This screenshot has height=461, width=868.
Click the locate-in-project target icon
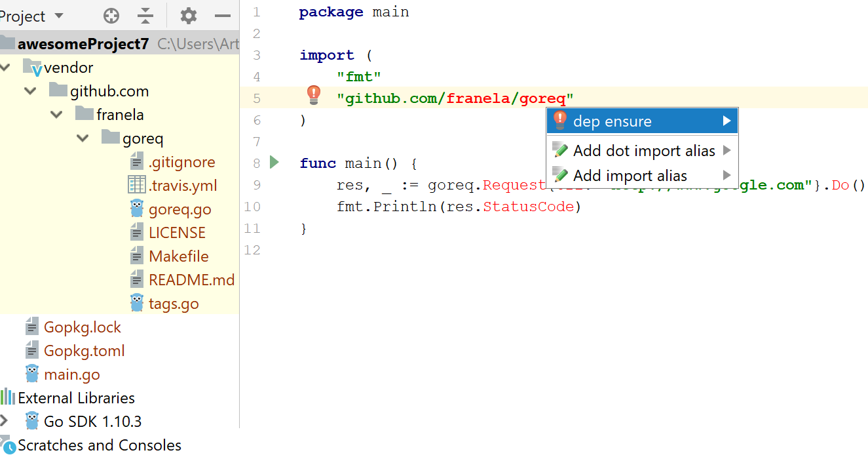click(x=111, y=16)
